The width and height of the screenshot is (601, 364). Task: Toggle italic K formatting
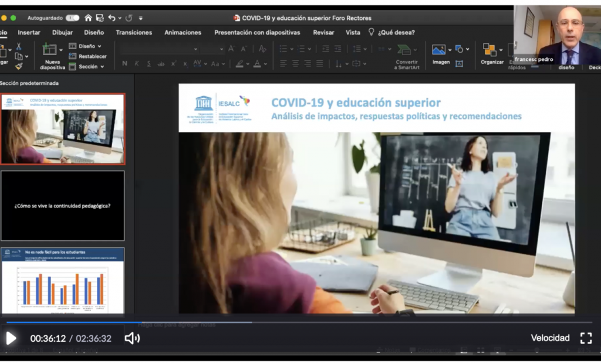[136, 63]
